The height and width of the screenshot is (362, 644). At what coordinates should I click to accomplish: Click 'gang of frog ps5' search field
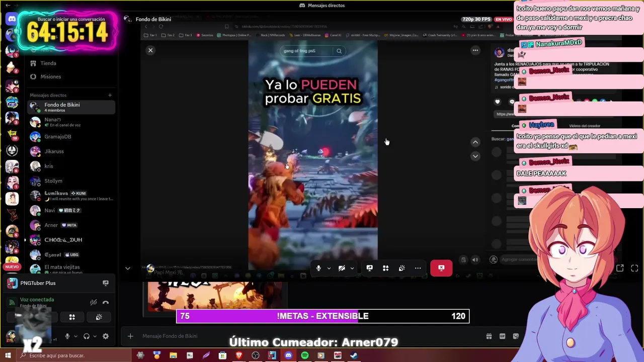point(306,51)
